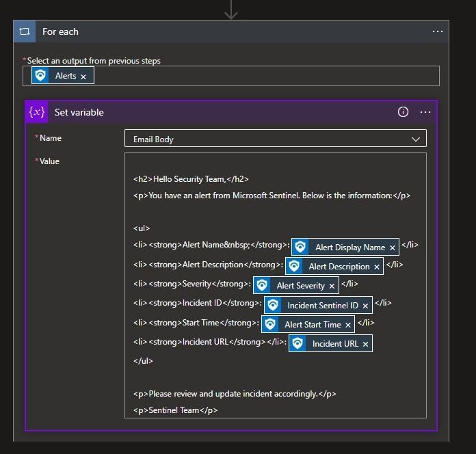Select the Alert Severity token label
The image size is (476, 454).
[x=300, y=286]
